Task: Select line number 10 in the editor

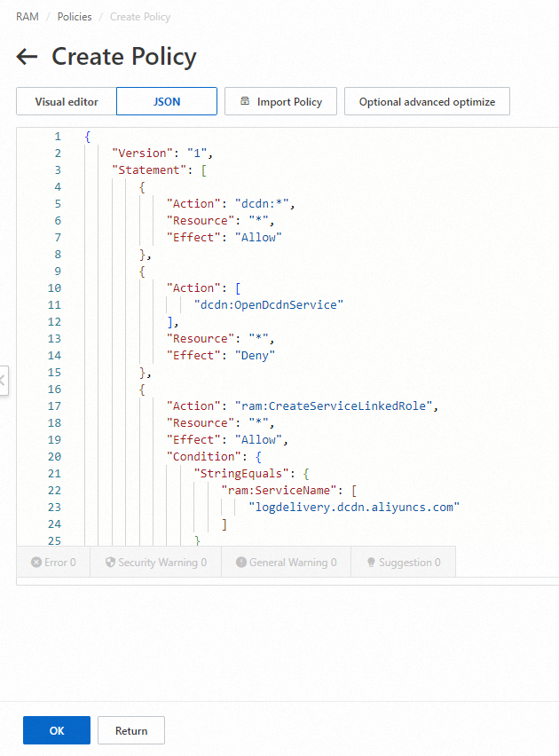Action: (55, 287)
